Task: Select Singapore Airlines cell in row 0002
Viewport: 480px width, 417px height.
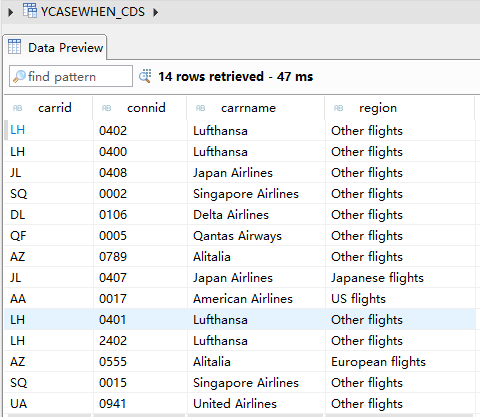Action: (x=256, y=194)
